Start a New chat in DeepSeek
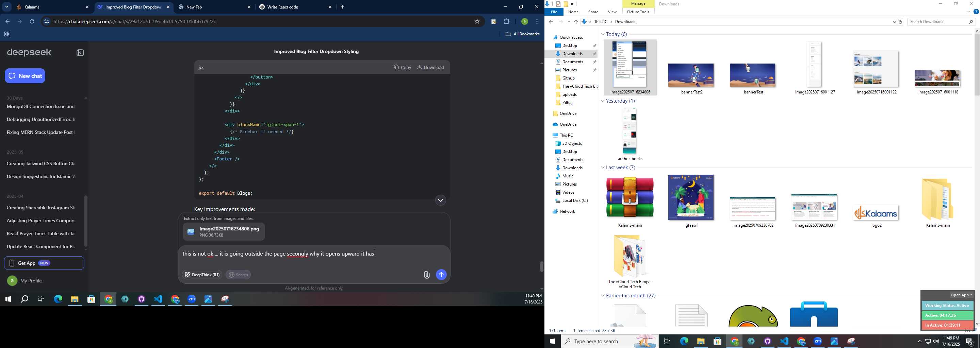This screenshot has width=980, height=348. click(25, 76)
